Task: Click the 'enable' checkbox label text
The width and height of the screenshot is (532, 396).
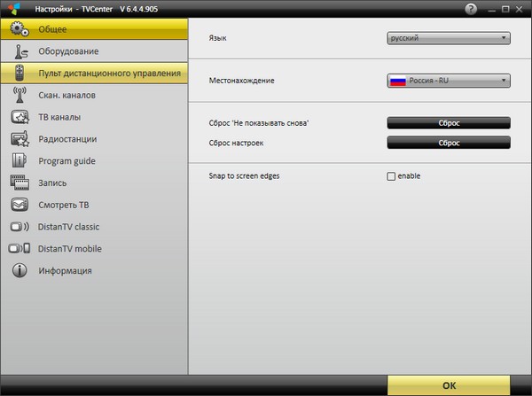Action: click(409, 176)
